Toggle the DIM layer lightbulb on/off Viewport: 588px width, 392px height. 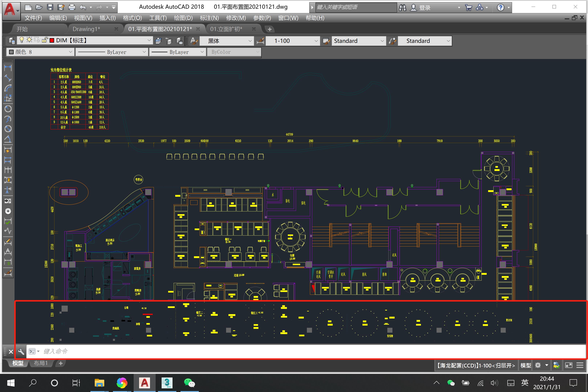coord(22,40)
